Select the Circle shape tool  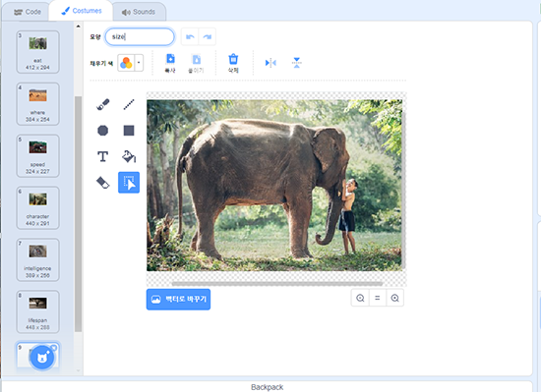tap(103, 131)
